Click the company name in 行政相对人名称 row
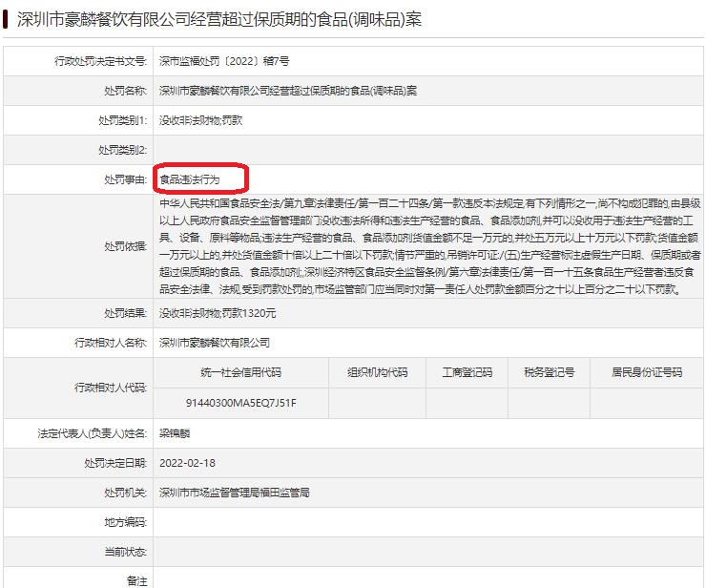Viewport: 706px width, 588px height. (215, 343)
